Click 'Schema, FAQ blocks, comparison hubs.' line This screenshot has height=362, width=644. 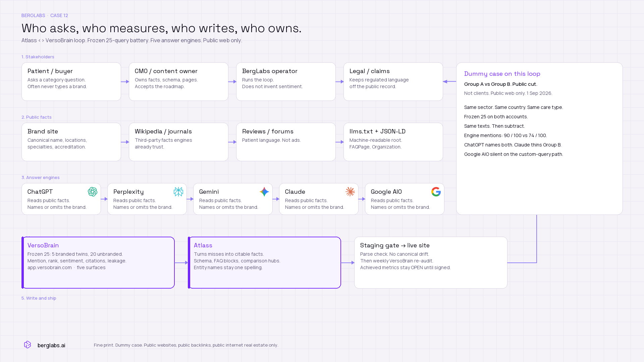(237, 261)
